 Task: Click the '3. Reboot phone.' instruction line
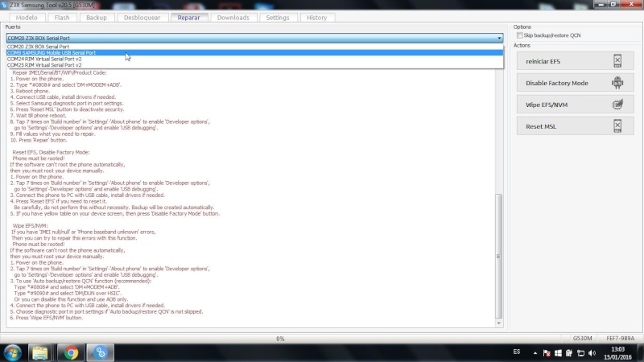[30, 91]
